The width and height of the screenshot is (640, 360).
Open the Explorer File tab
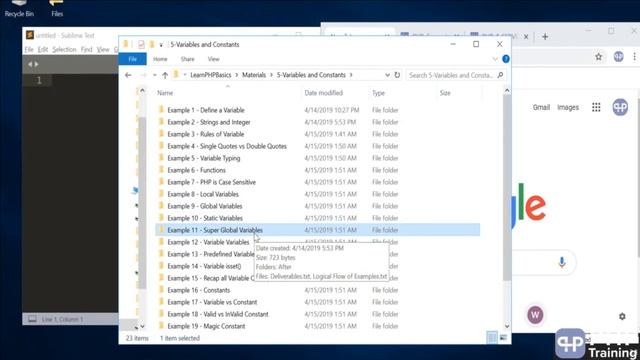[x=133, y=59]
